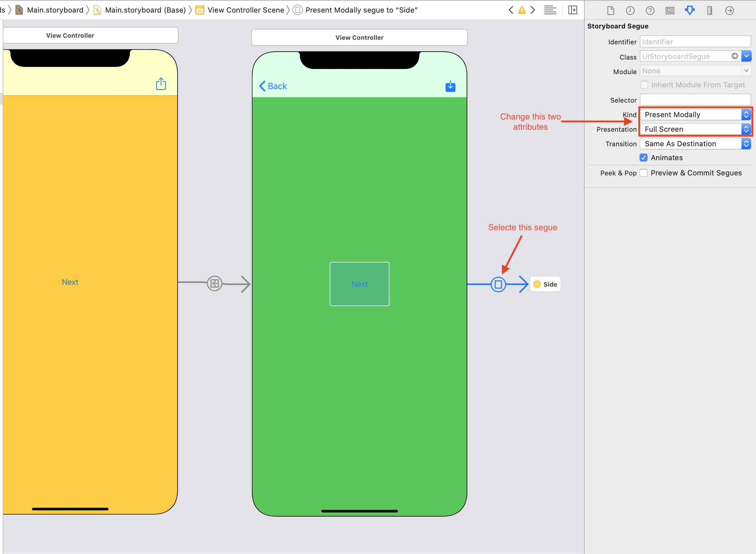Click the Side view controller destination icon

[537, 284]
